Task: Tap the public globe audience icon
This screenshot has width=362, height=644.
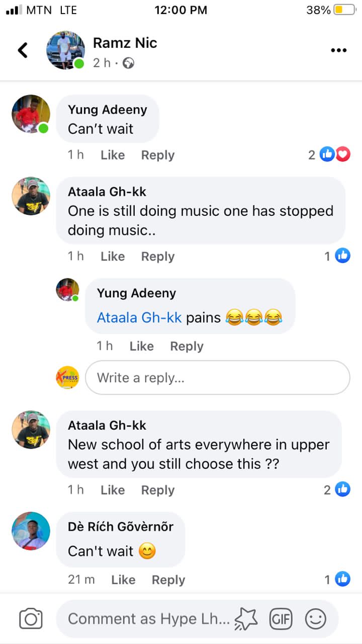Action: [x=129, y=63]
